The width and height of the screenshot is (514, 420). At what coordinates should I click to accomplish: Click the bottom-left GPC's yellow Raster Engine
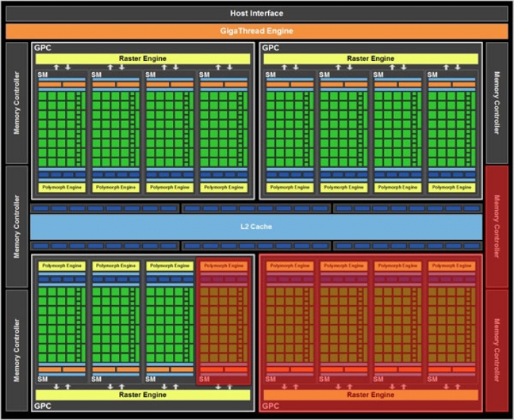[142, 395]
